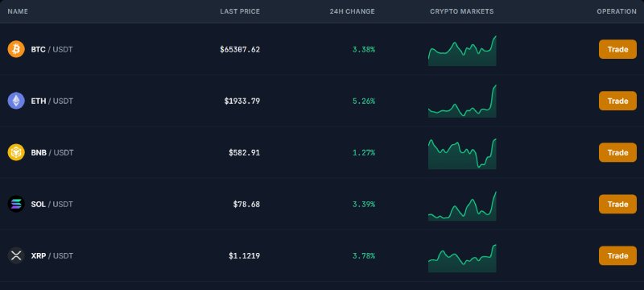
Task: Select the SOL / USDT pair name
Action: click(52, 204)
